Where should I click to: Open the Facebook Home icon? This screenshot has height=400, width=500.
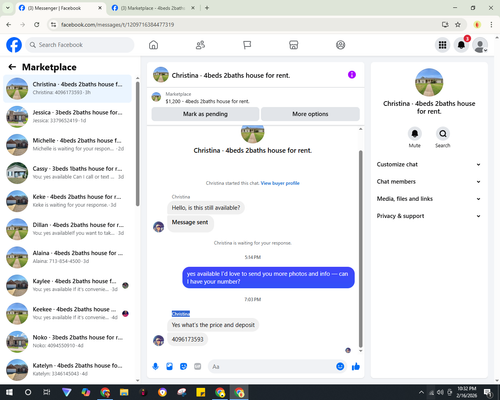[153, 45]
